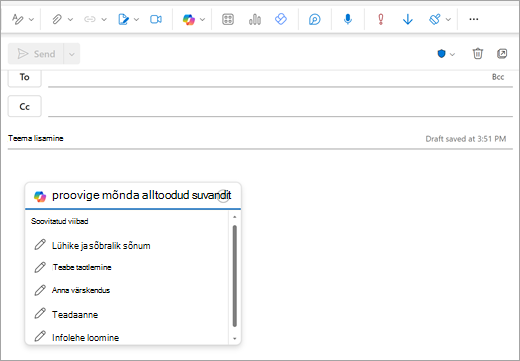This screenshot has height=361, width=520.
Task: Open the Copilot toolbar icon
Action: coord(189,19)
